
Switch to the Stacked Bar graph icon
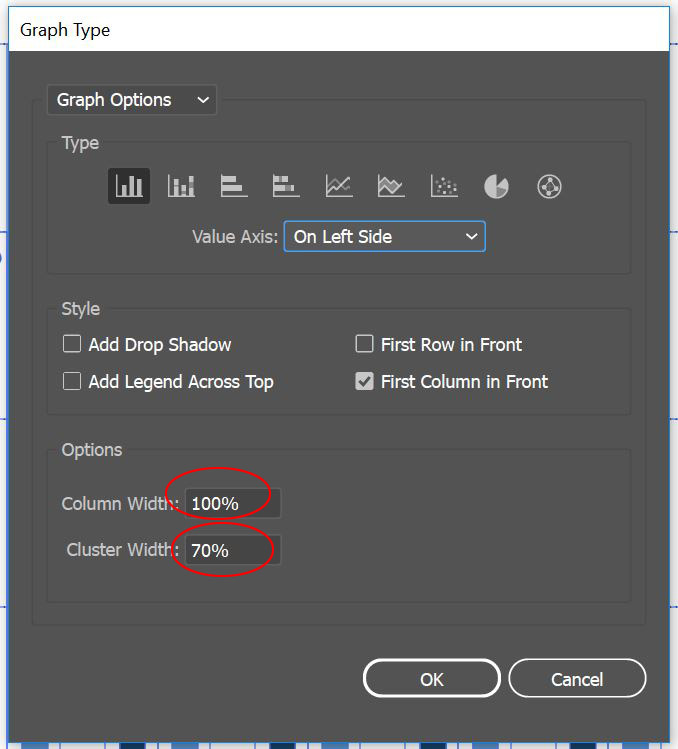click(x=286, y=186)
